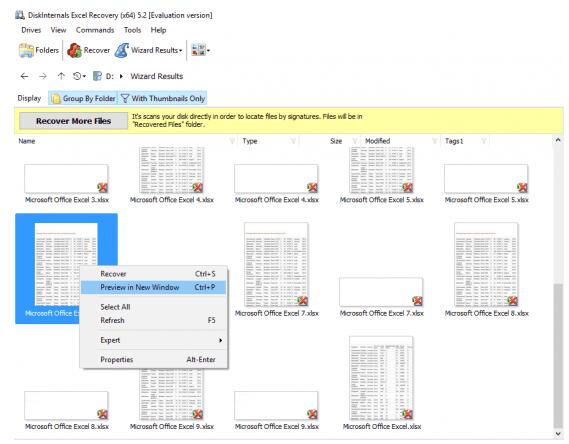
Task: Open the Commands menu
Action: coord(95,30)
